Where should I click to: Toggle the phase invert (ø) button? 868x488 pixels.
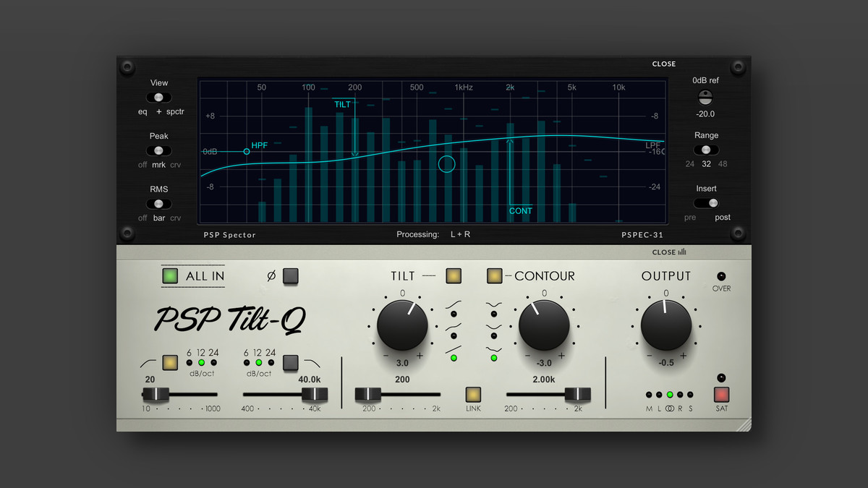click(292, 276)
